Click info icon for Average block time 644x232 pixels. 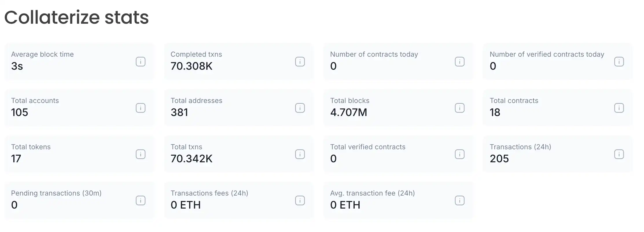tap(141, 62)
